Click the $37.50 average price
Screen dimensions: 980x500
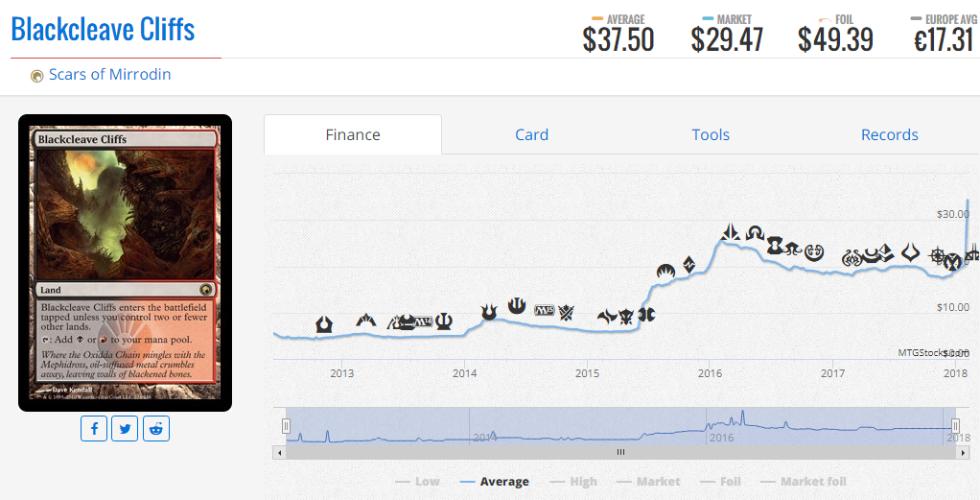[618, 39]
